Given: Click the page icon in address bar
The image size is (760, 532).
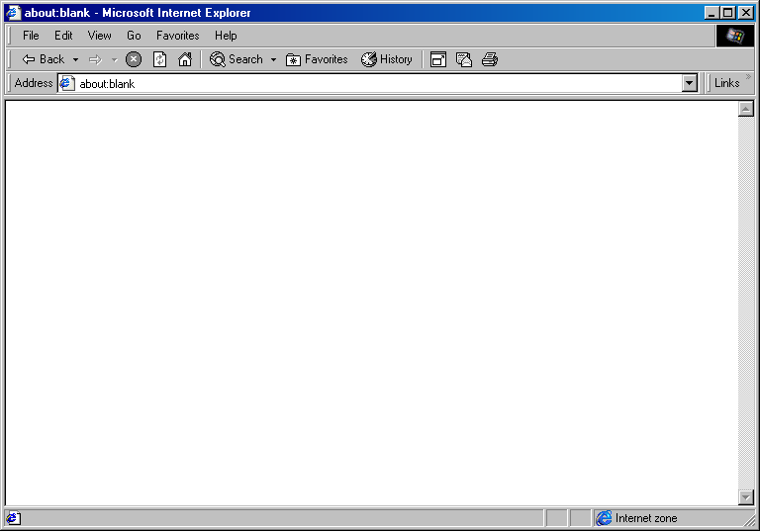Looking at the screenshot, I should coord(67,83).
